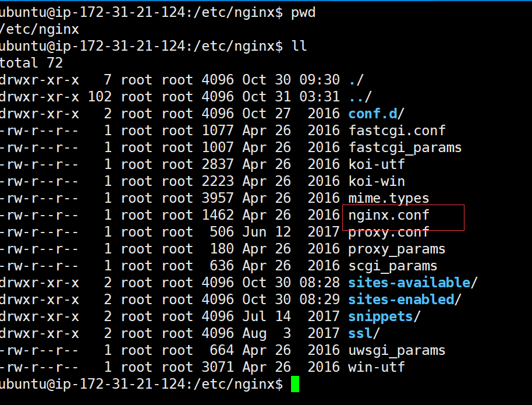Select the highlighted nginx.conf filename
The width and height of the screenshot is (532, 405).
click(x=388, y=214)
